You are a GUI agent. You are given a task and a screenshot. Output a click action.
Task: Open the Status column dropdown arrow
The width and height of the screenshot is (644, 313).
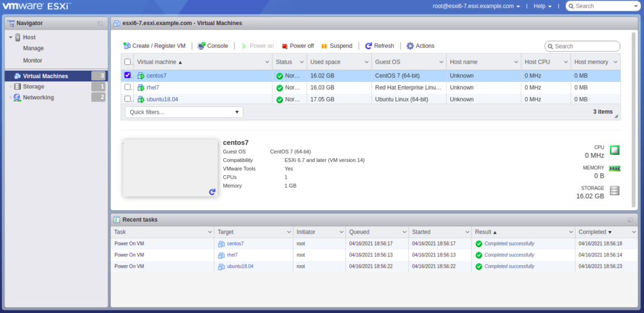pos(302,62)
